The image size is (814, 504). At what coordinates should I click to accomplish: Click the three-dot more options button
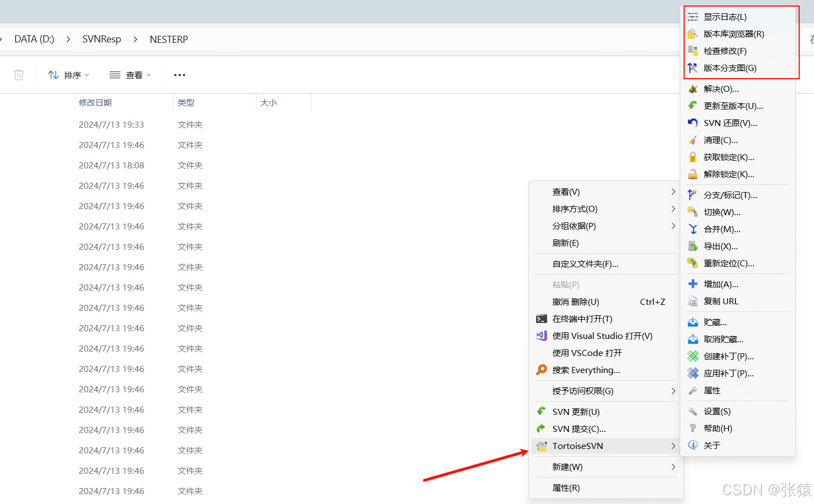click(179, 75)
